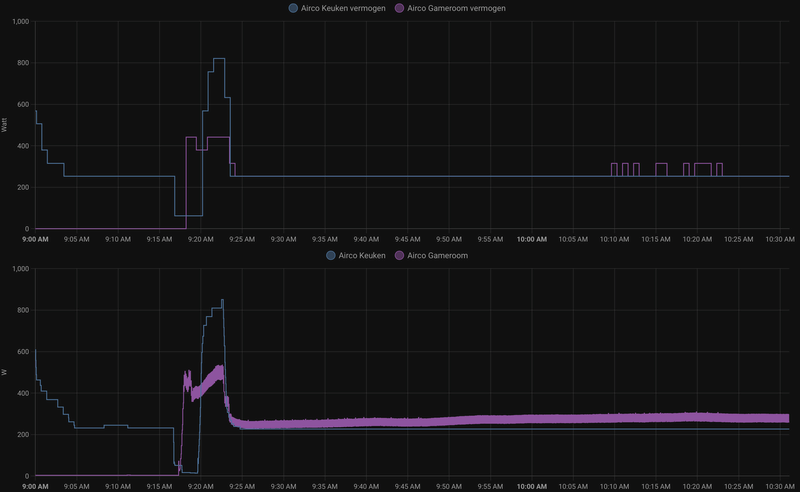Click the Airco Gameroom vermogen pulse at 10:20 AM
The image size is (800, 492).
pos(703,164)
